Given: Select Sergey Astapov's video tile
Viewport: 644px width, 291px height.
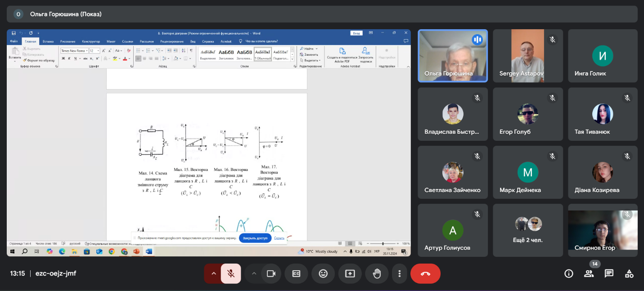Looking at the screenshot, I should 528,56.
